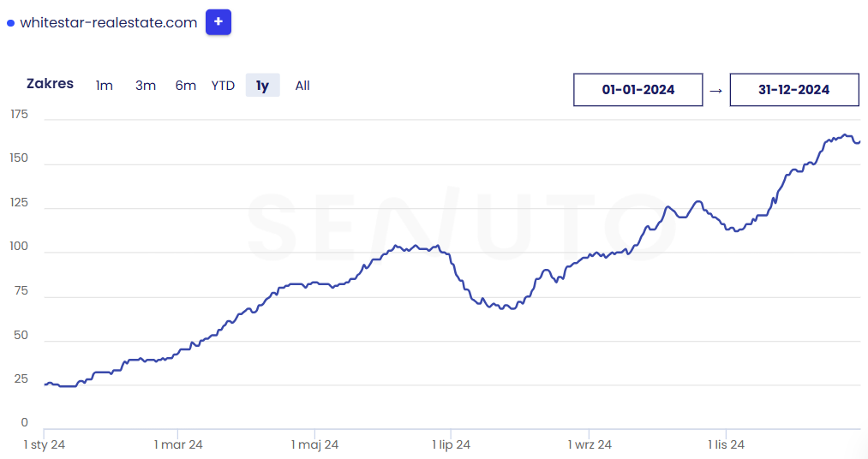Click the 1 wrz 24 axis label
Viewport: 868px width, 459px height.
590,444
